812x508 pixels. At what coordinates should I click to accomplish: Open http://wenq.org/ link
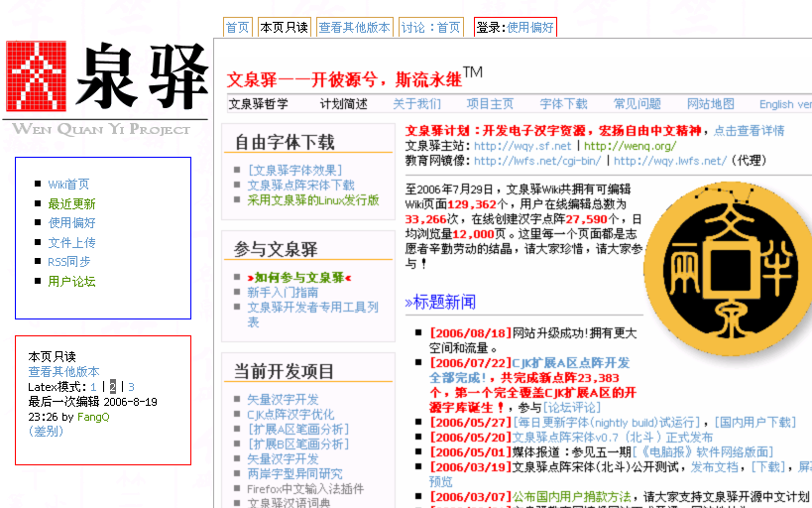click(x=631, y=146)
